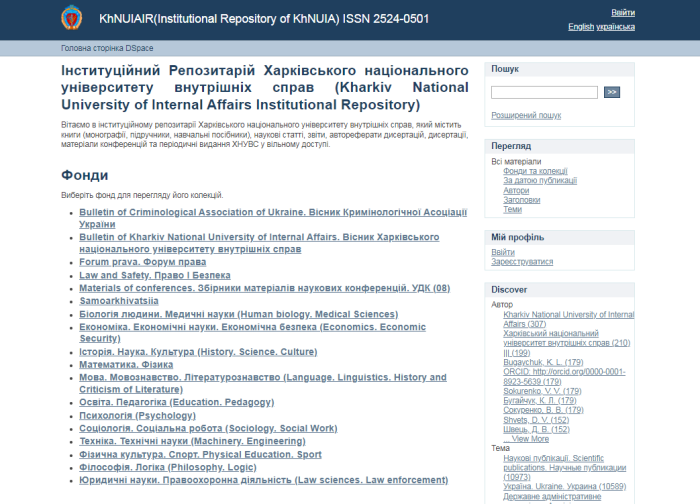Expand authors list with View More
The image size is (700, 504).
[530, 438]
